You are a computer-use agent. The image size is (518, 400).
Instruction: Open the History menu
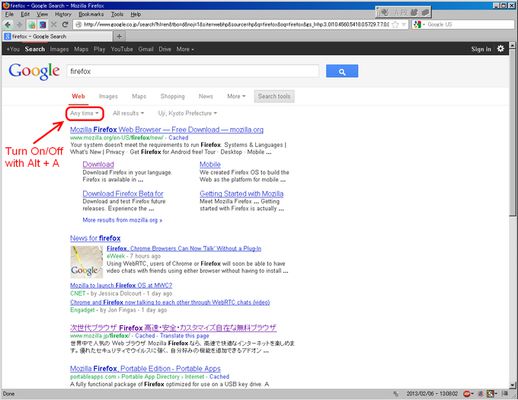tap(63, 14)
